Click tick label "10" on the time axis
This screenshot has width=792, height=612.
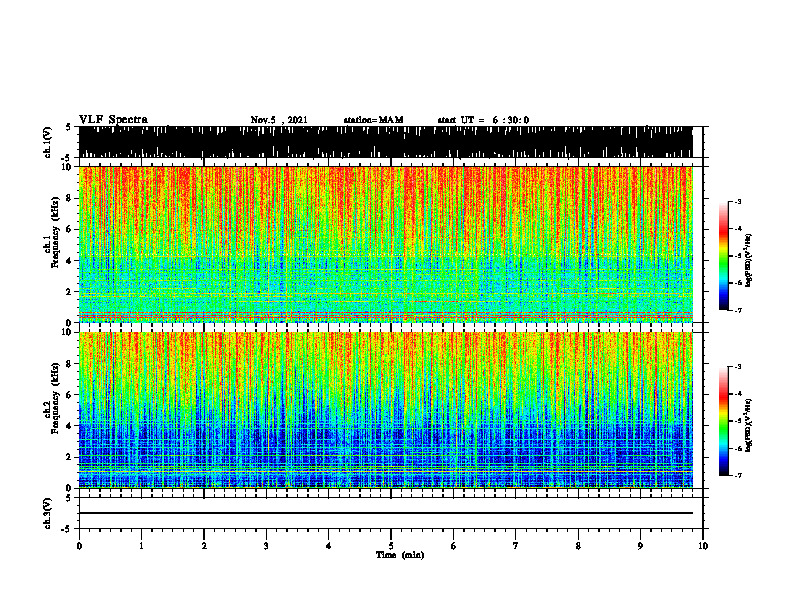point(703,546)
